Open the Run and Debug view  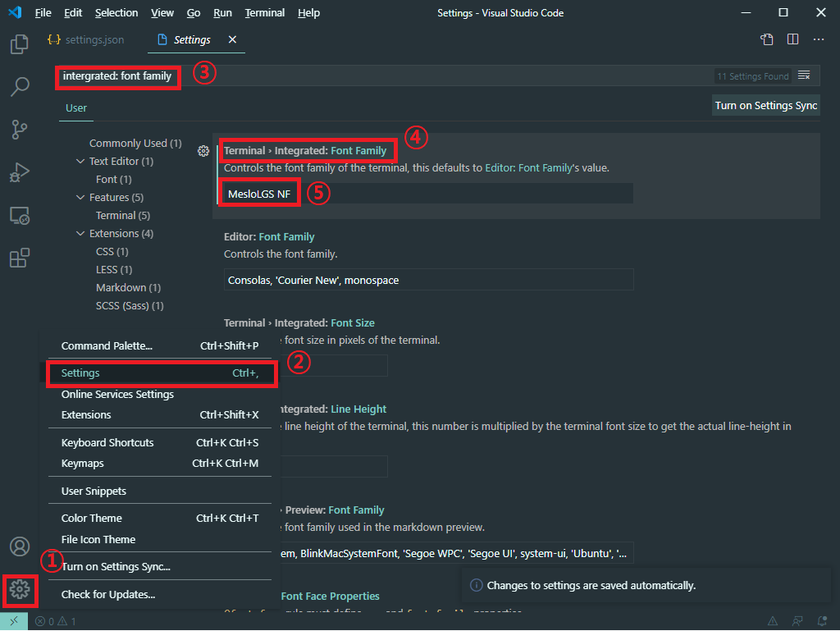coord(20,172)
